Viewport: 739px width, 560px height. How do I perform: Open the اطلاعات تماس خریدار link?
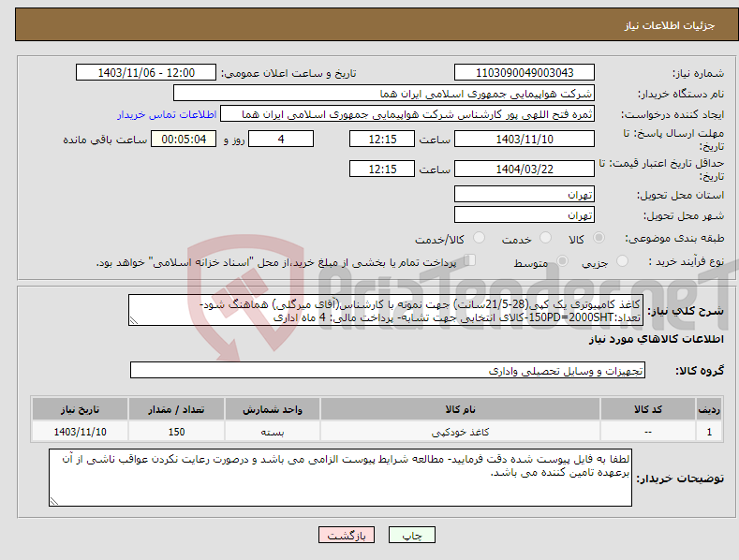coord(167,114)
